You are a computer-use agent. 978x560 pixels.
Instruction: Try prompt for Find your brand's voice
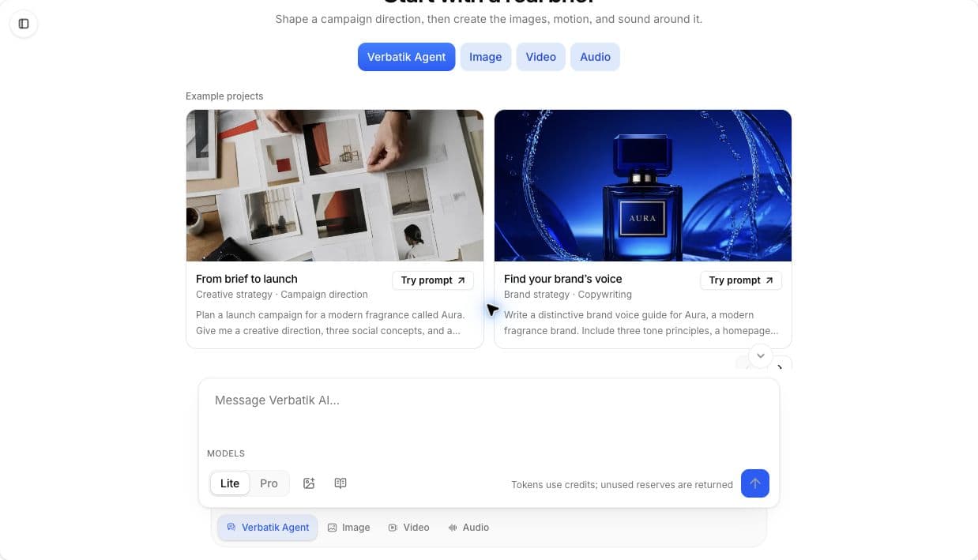click(741, 280)
